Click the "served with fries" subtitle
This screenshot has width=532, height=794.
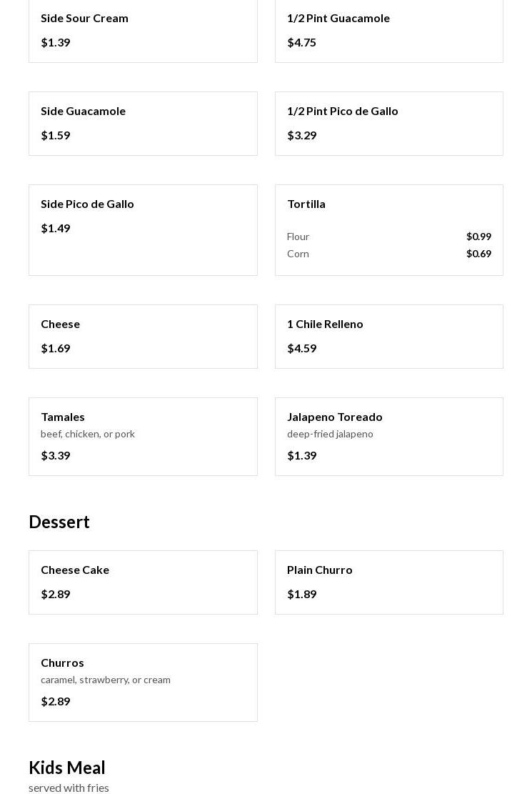tap(69, 788)
